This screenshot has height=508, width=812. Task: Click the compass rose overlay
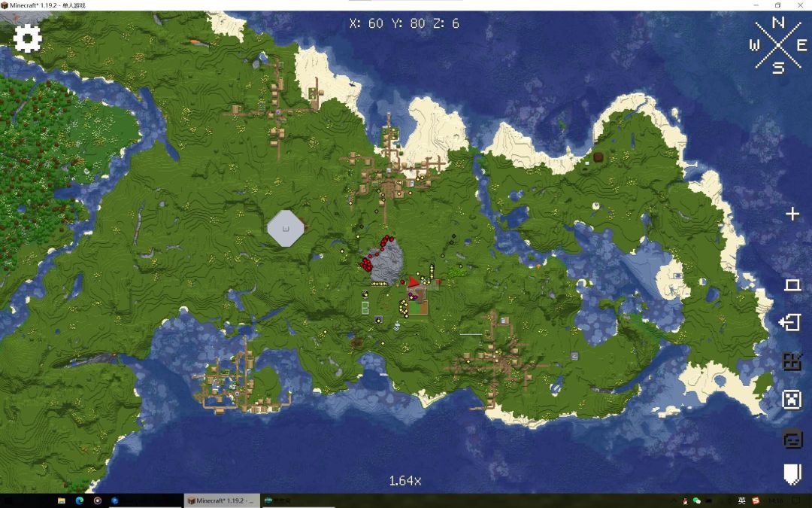tap(778, 45)
